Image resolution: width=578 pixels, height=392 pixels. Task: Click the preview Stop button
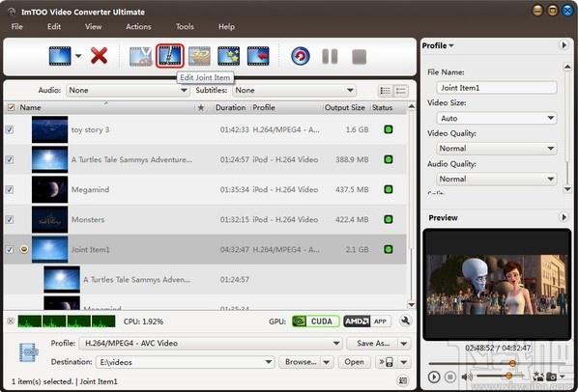pos(450,377)
